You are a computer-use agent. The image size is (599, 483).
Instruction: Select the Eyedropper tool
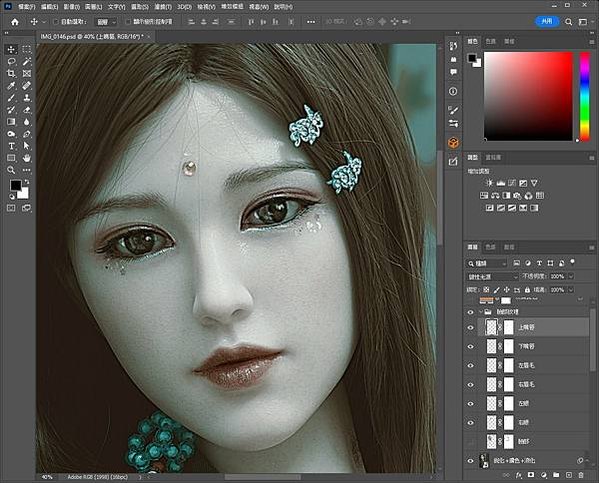click(x=11, y=86)
